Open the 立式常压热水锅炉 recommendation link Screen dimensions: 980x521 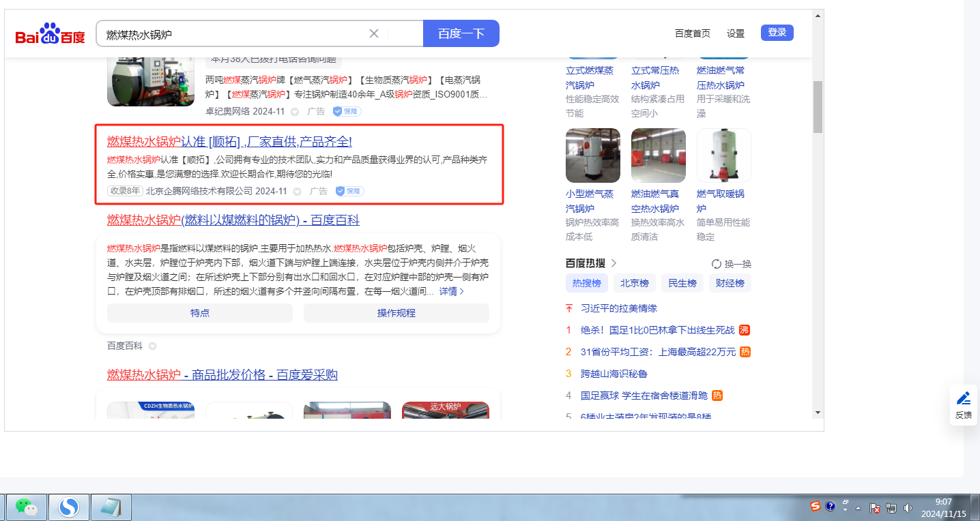click(x=655, y=78)
